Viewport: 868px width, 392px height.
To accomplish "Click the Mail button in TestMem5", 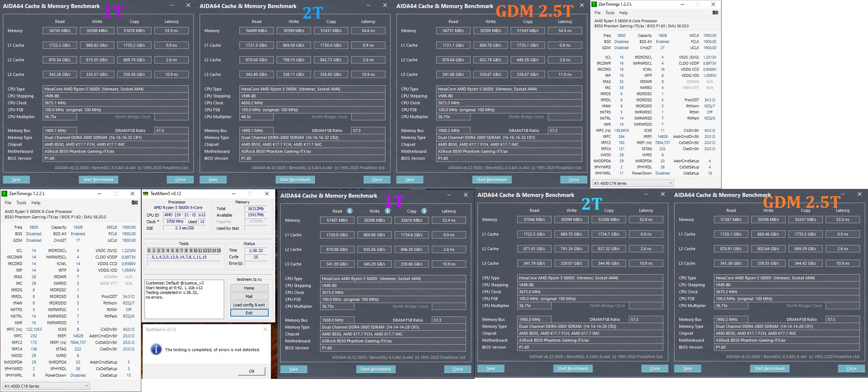I will click(x=249, y=296).
